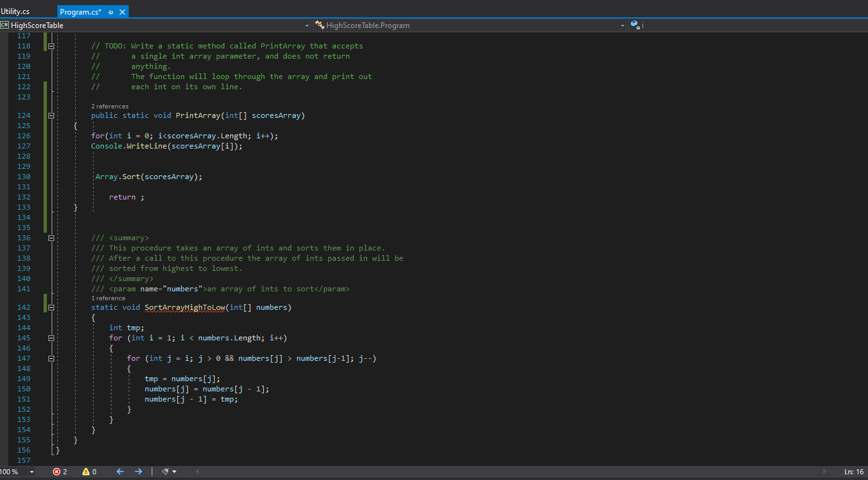
Task: Open the zoom level 100 % dropdown
Action: [x=32, y=472]
